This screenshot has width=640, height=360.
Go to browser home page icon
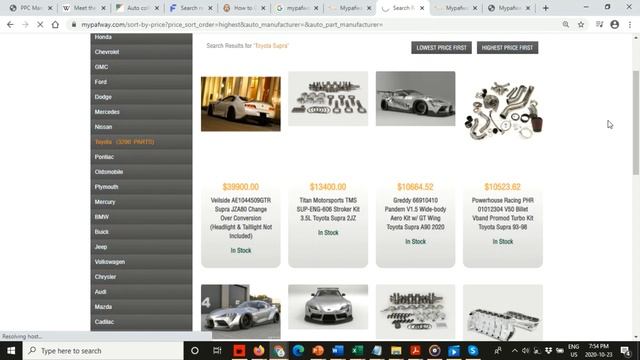click(x=55, y=24)
